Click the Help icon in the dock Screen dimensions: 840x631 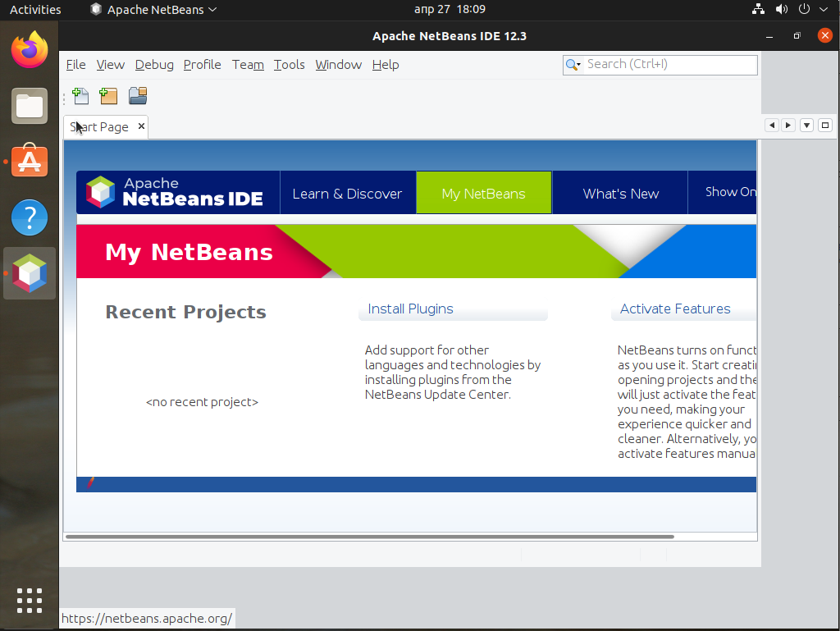(x=30, y=217)
